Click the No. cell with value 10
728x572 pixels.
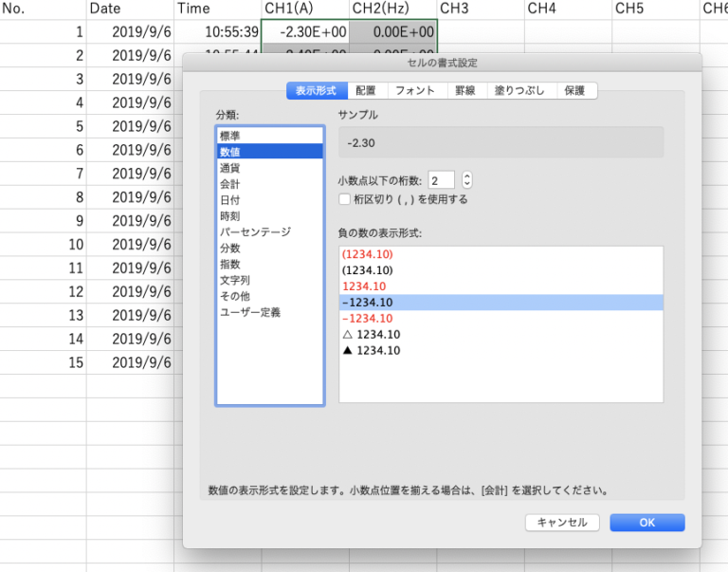pos(43,245)
